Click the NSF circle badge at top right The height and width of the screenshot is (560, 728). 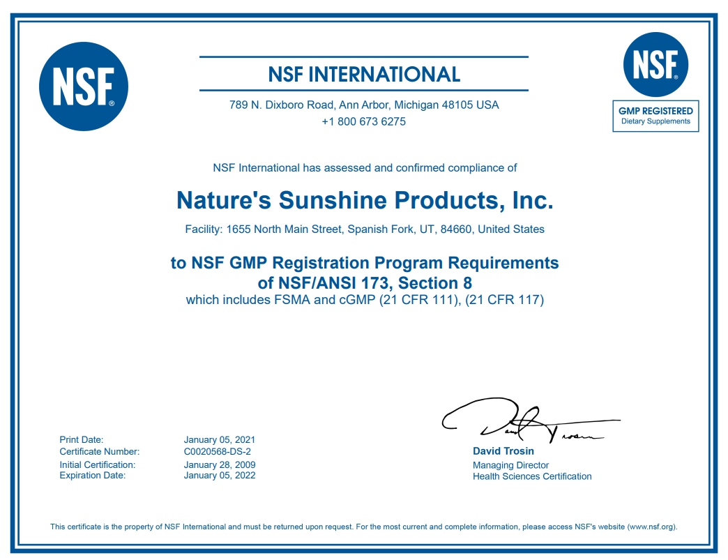(655, 65)
